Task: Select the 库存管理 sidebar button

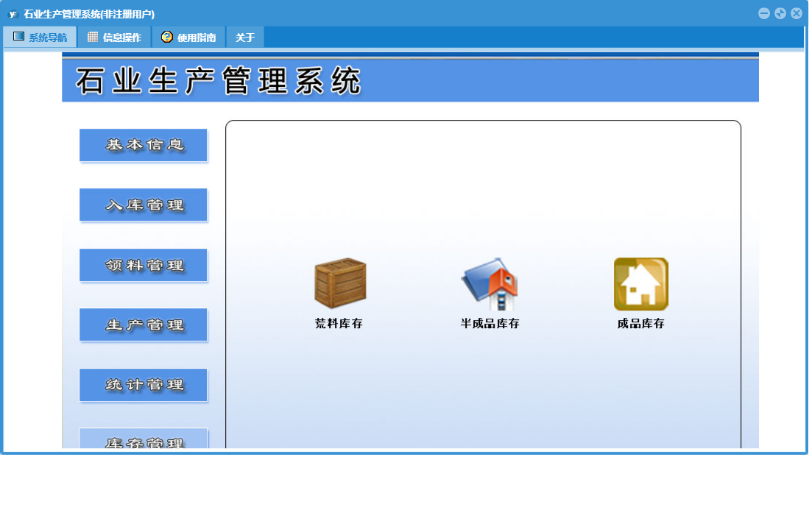Action: pos(144,438)
